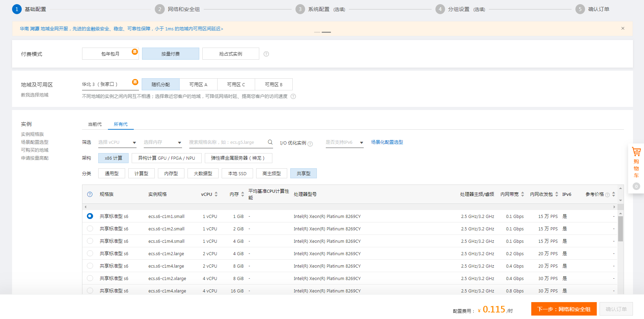Viewport: 644px width, 319px height.
Task: Filter by 通用型 category
Action: (112, 173)
